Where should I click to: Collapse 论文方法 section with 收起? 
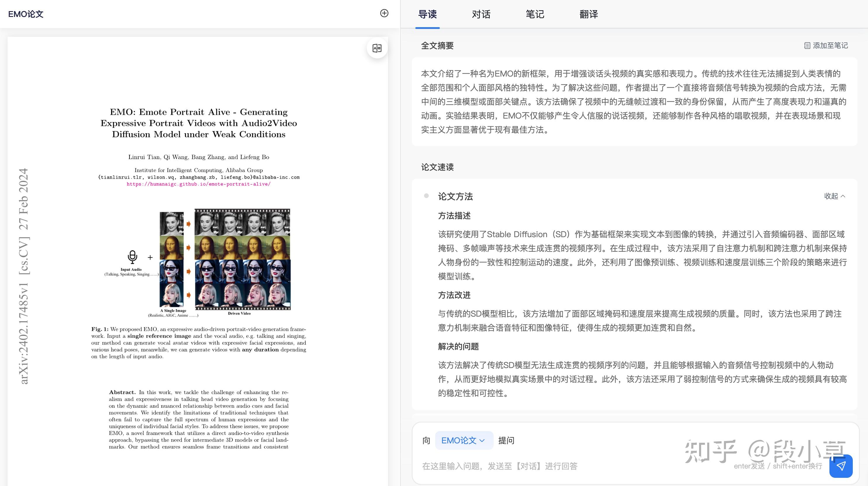(835, 196)
